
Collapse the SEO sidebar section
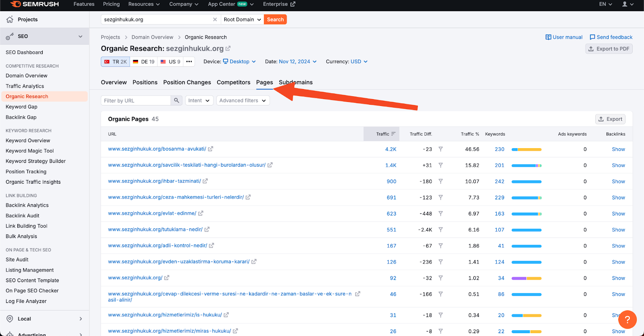80,36
